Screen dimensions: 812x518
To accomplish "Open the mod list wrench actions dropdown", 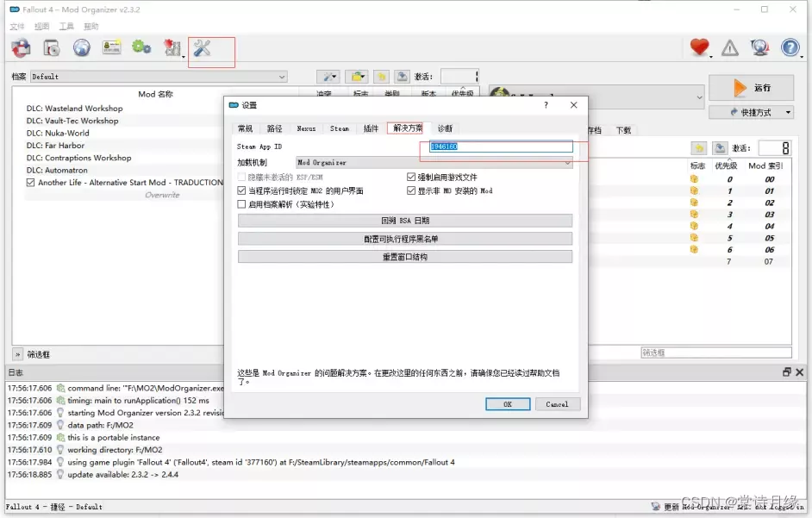I will (x=328, y=77).
